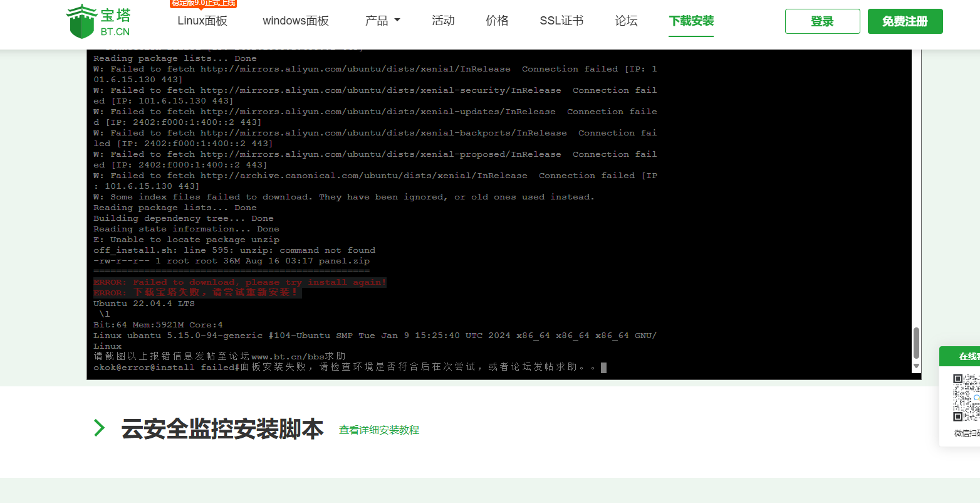
Task: Click the 'Building dependency tree... Done' line
Action: coord(184,218)
